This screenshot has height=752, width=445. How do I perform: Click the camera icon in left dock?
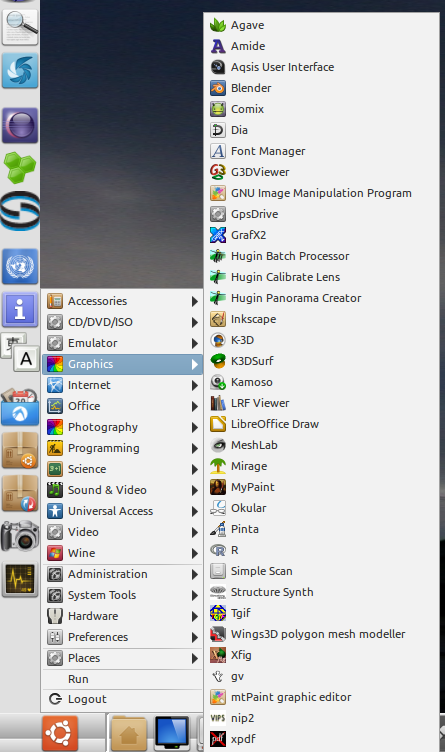[20, 536]
